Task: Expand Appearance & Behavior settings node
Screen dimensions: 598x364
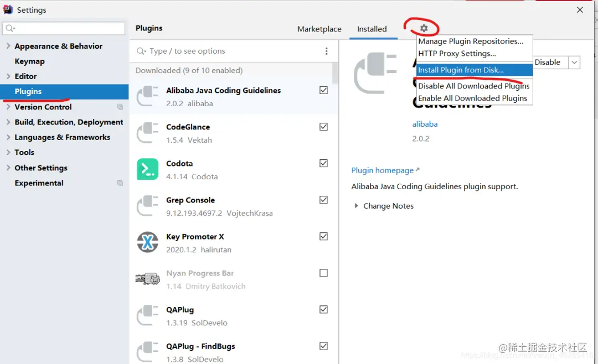Action: 8,46
